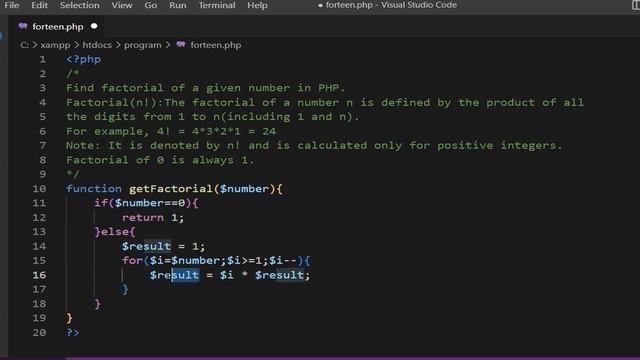Open the File menu
This screenshot has height=360, width=640.
click(11, 5)
